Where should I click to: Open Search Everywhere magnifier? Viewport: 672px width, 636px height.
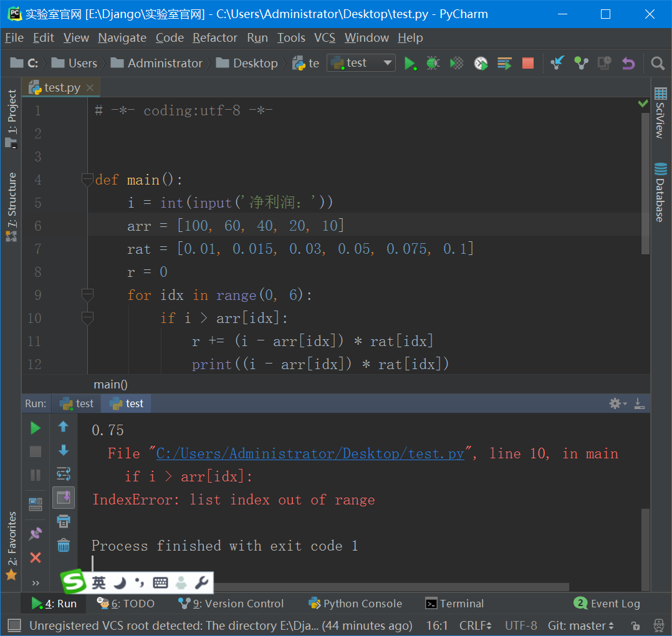click(658, 64)
